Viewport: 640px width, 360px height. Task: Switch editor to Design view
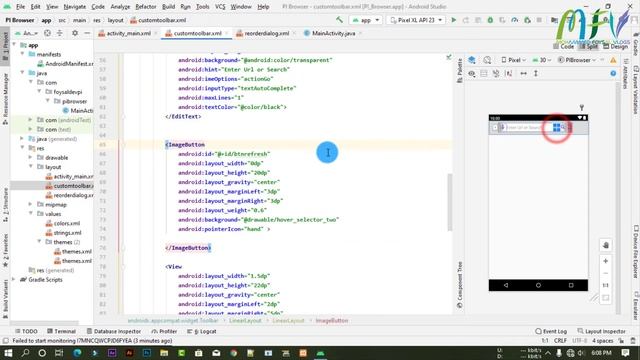point(616,47)
